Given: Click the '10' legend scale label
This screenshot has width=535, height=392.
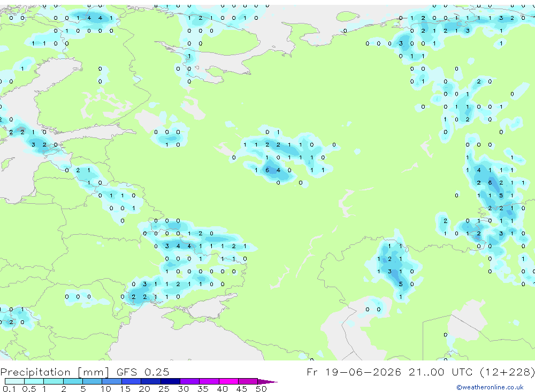Looking at the screenshot, I should [105, 389].
